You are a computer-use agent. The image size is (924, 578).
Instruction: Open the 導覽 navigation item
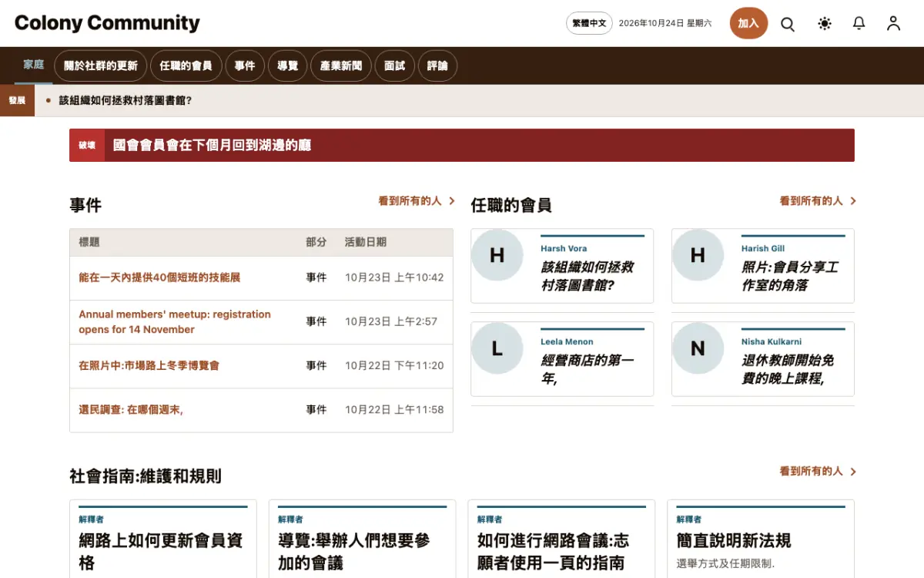[x=288, y=66]
